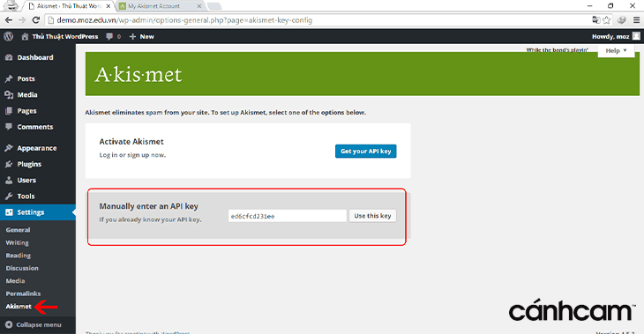Screen dimensions: 644x334
Task: Click the Thủ Thuật WordPress site name link
Action: [65, 36]
